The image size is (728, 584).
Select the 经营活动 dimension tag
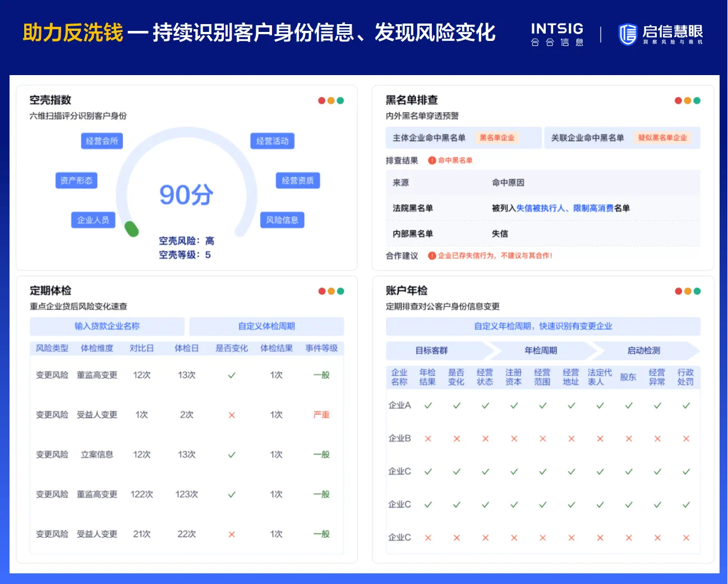pyautogui.click(x=272, y=141)
